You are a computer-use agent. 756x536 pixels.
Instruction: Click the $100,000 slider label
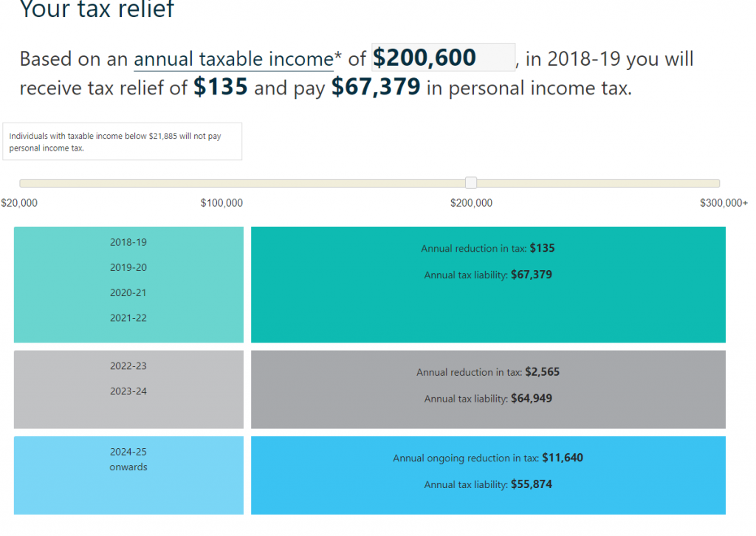pyautogui.click(x=221, y=203)
